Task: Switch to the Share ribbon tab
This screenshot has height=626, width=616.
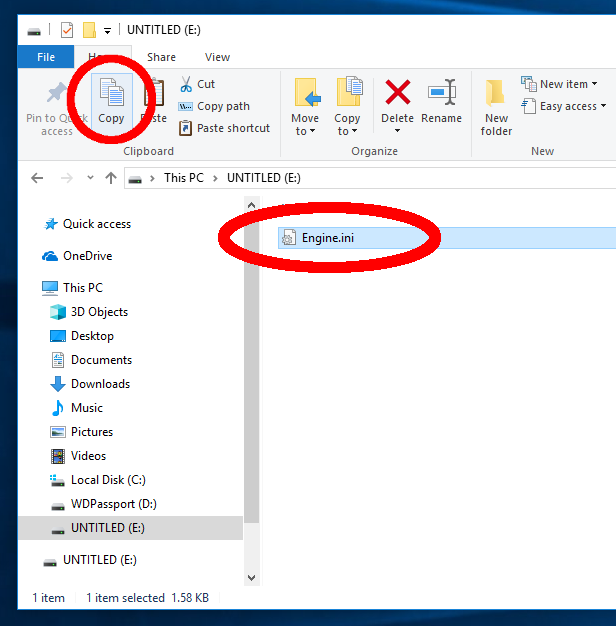Action: (x=161, y=57)
